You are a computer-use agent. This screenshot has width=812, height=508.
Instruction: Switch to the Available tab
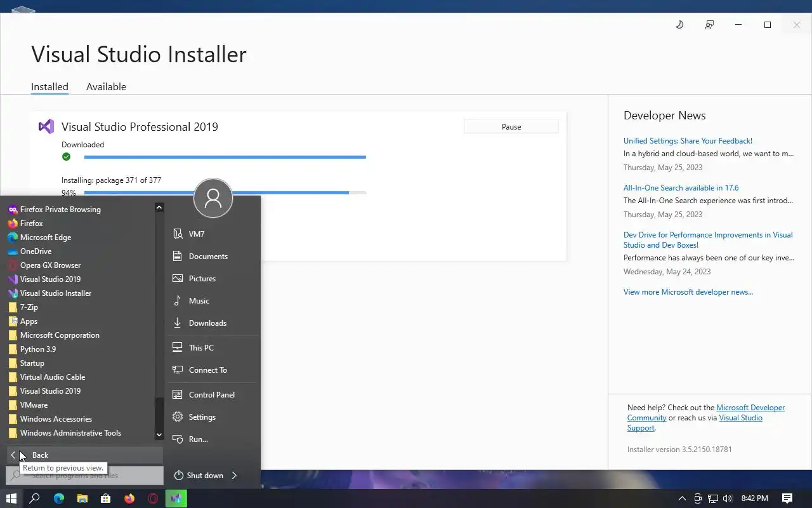pos(106,87)
